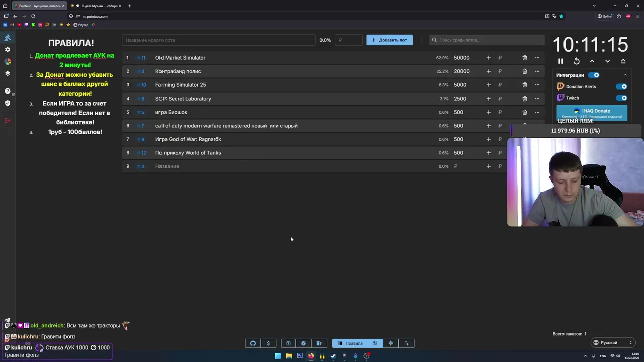Increase timer with the up chevron
644x362 pixels.
pos(592,61)
